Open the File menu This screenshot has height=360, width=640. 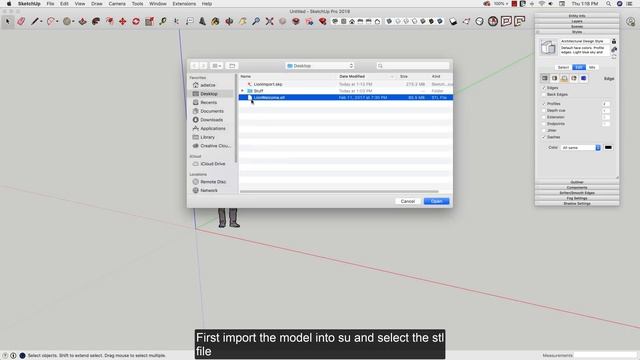pos(50,4)
